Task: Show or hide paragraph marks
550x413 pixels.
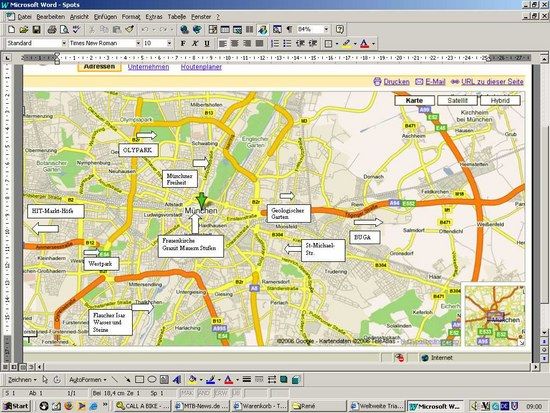Action: click(x=289, y=29)
